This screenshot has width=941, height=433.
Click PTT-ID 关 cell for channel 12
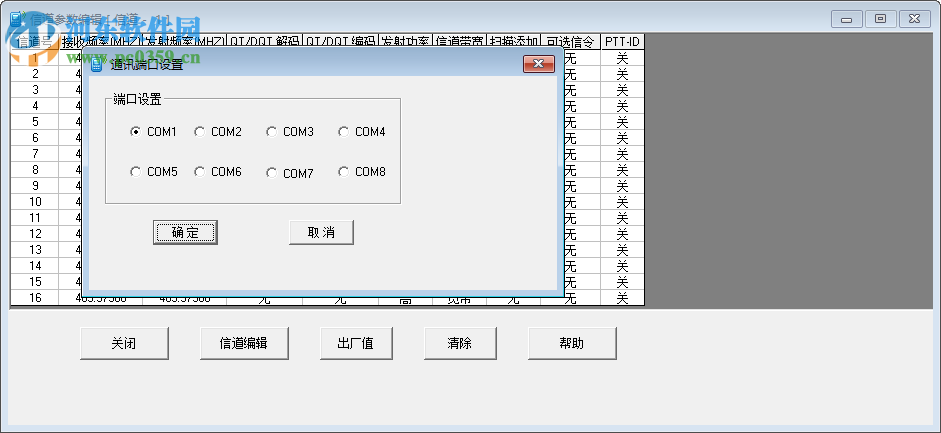coord(622,233)
